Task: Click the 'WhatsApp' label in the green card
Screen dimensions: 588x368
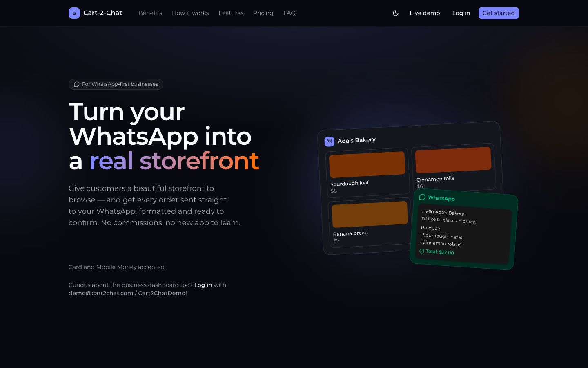Action: coord(441,198)
